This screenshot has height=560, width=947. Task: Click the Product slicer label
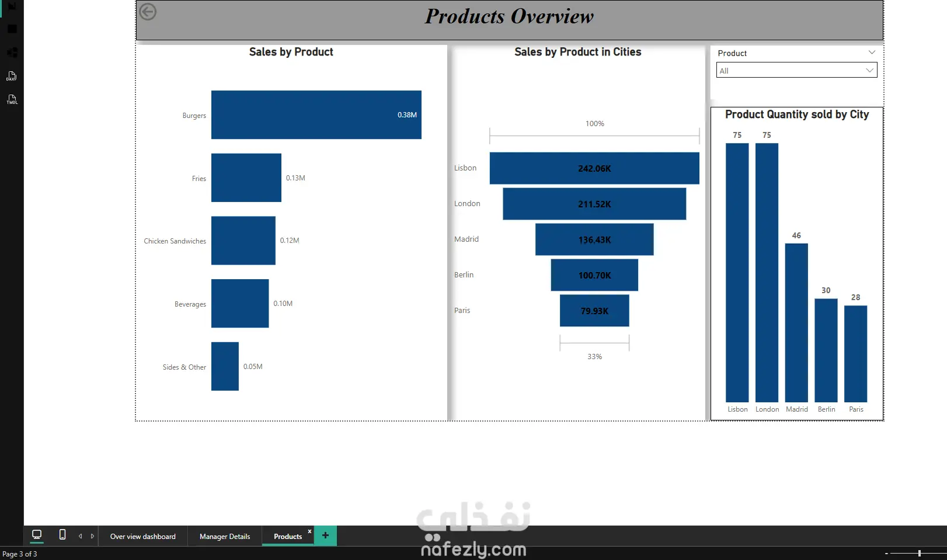point(732,53)
